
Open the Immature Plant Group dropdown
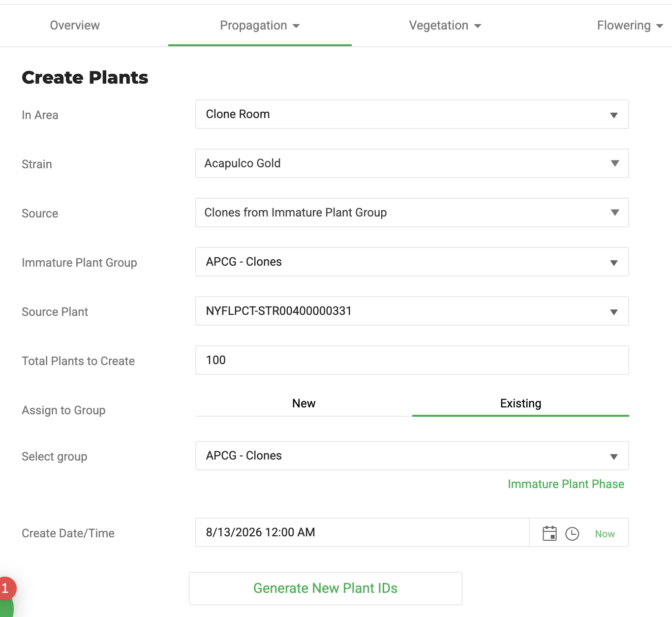(x=412, y=262)
